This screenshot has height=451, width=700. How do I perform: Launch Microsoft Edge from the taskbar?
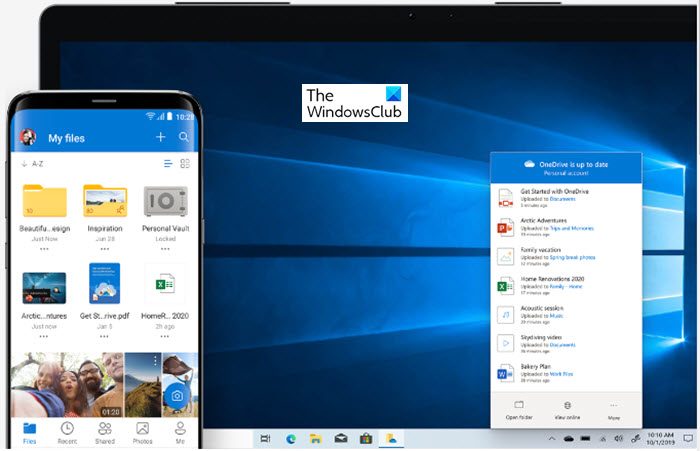click(x=291, y=439)
